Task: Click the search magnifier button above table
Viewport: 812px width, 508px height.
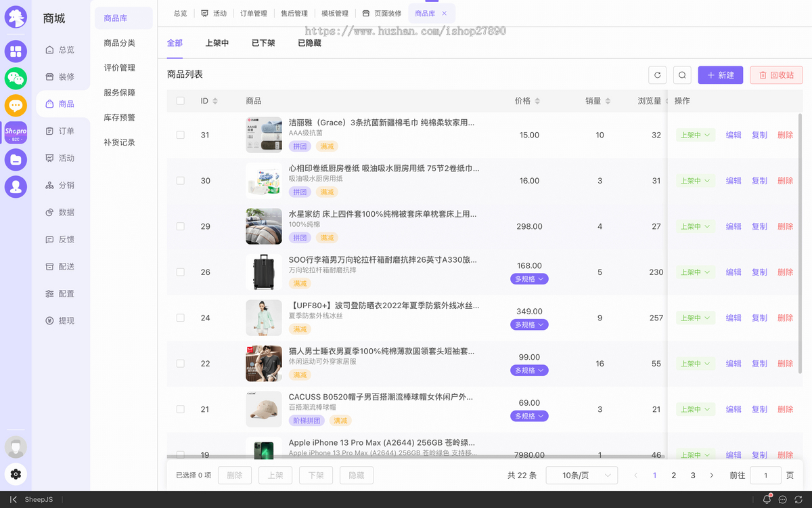Action: tap(683, 75)
